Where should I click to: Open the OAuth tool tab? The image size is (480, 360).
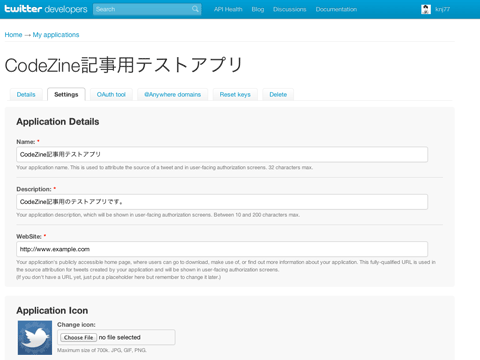111,94
